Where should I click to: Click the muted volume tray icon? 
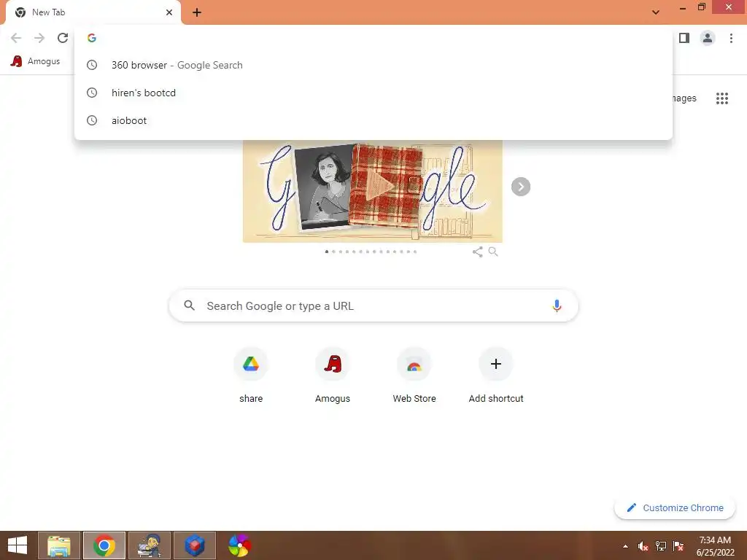[x=643, y=546]
